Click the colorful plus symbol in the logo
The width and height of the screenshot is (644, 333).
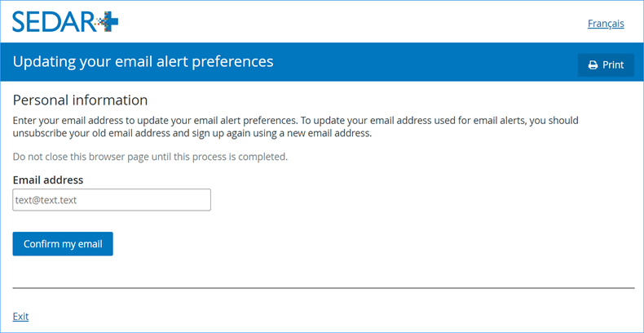pos(107,22)
